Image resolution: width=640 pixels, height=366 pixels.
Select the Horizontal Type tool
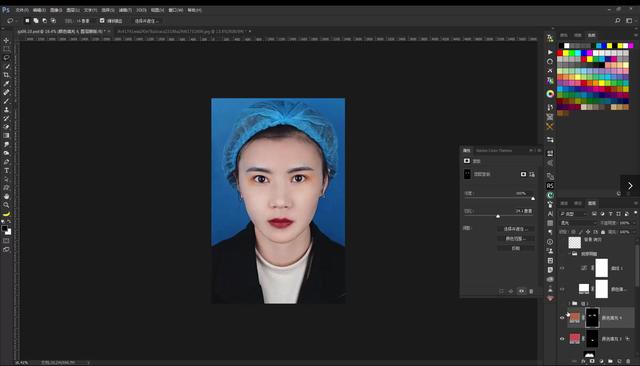(6, 171)
